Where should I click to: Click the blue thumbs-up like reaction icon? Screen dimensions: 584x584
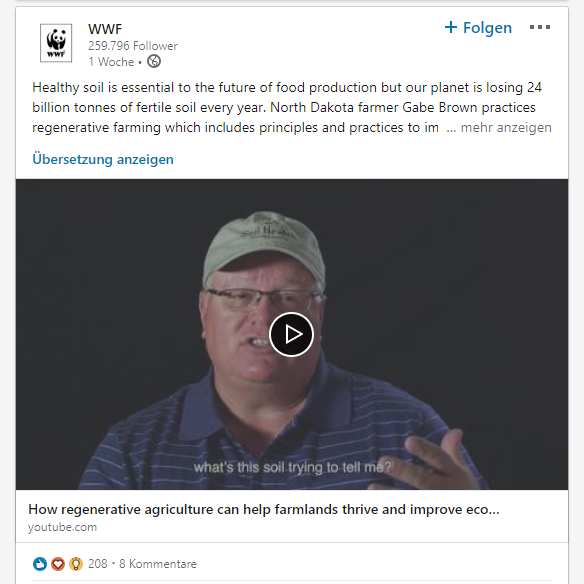(x=40, y=564)
